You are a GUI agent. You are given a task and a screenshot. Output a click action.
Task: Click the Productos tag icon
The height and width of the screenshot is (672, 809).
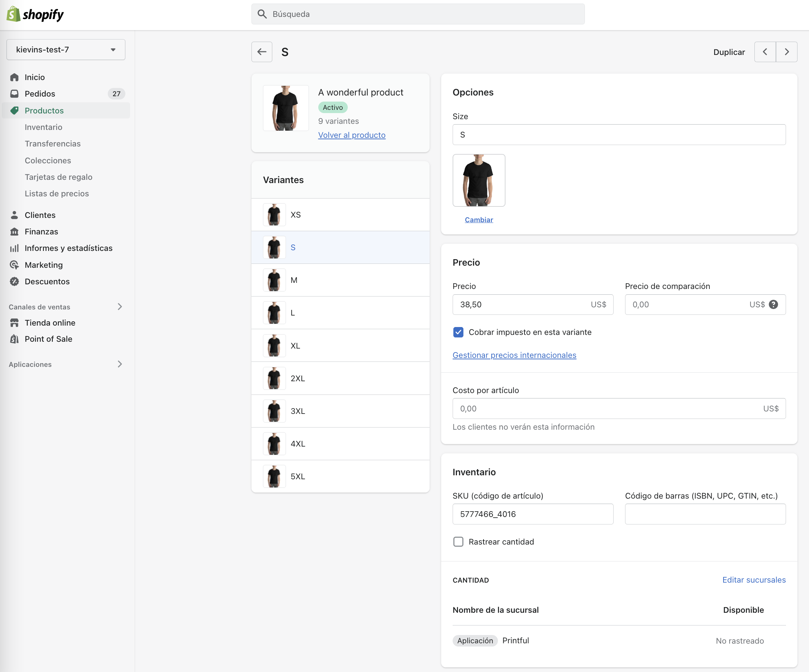tap(14, 111)
